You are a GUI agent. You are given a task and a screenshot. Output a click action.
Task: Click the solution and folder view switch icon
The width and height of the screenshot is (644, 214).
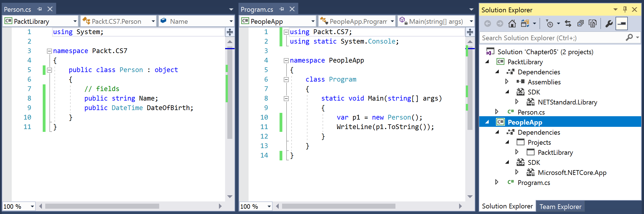pyautogui.click(x=525, y=23)
